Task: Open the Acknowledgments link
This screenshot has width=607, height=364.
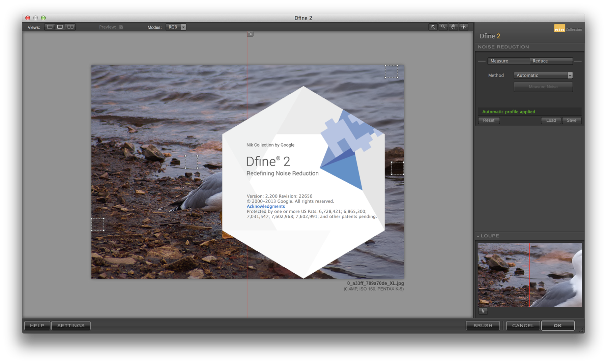Action: click(x=266, y=206)
